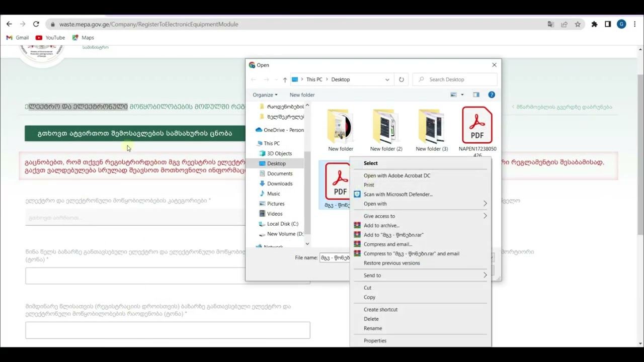
Task: Go back in browser history
Action: point(9,24)
